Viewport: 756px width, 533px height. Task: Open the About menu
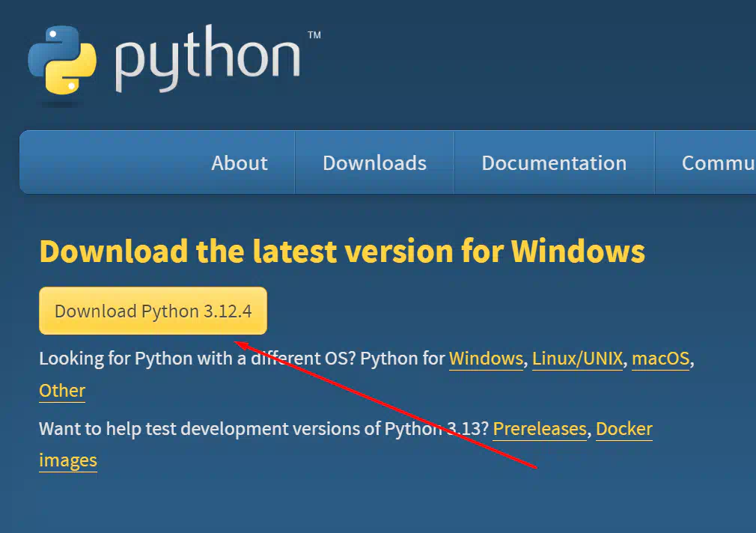(x=239, y=162)
